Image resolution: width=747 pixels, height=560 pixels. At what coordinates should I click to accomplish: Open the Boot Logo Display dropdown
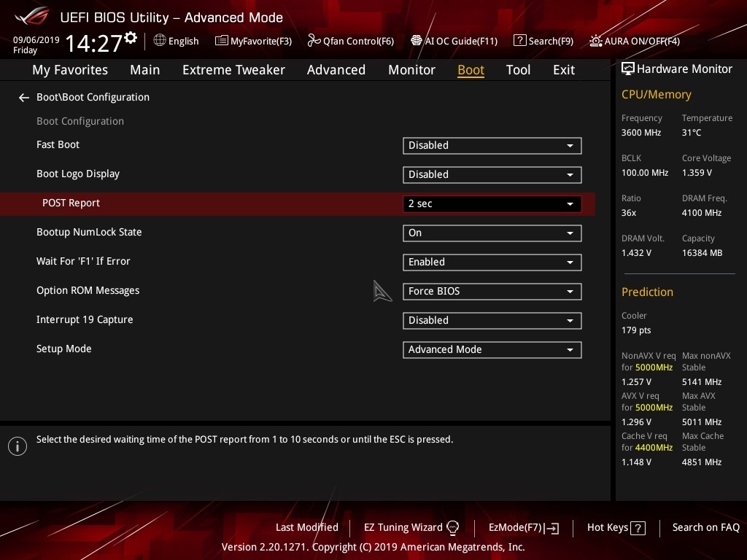click(492, 175)
